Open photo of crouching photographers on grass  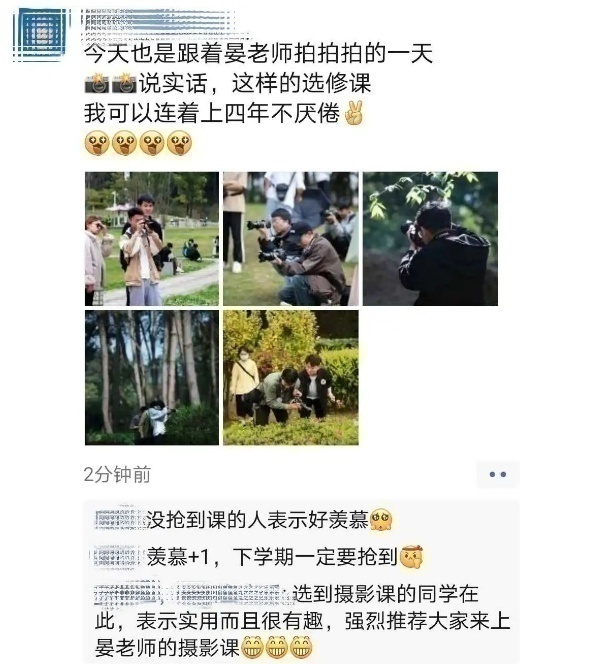pyautogui.click(x=291, y=238)
